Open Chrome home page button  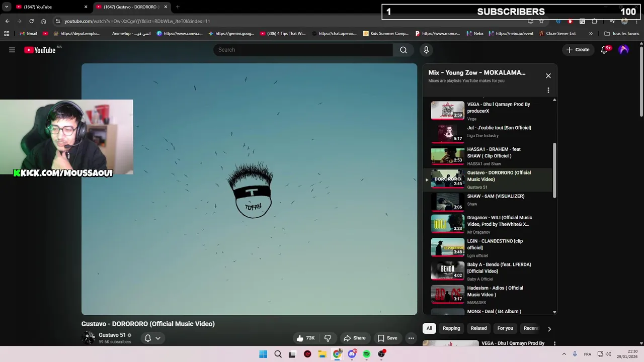(44, 21)
